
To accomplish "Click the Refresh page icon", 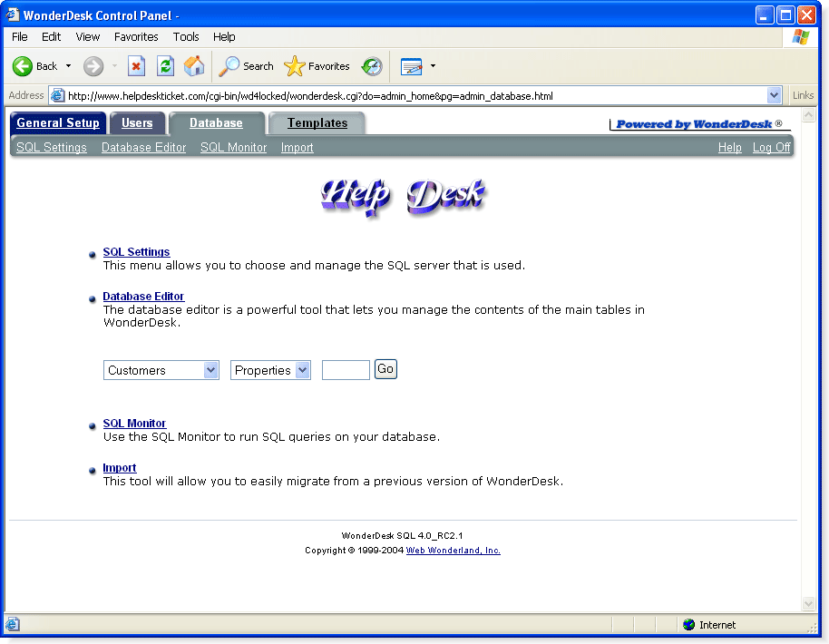I will pyautogui.click(x=165, y=66).
